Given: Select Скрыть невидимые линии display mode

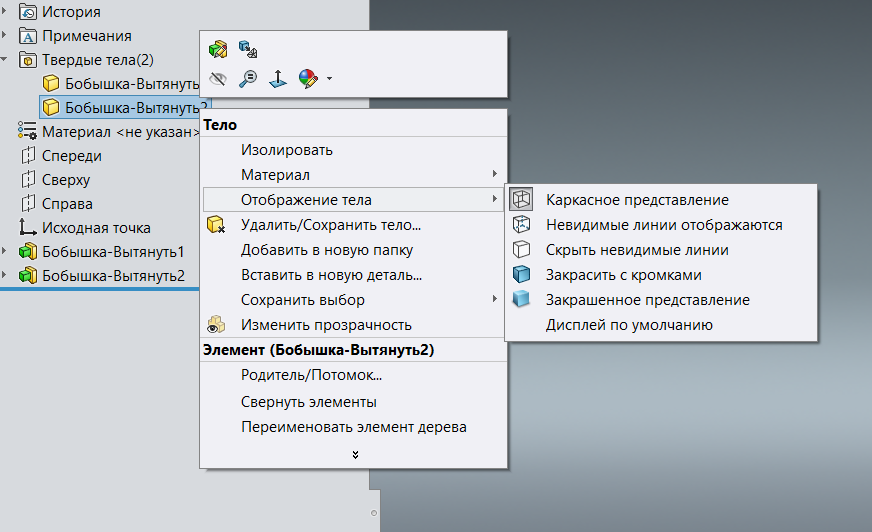Looking at the screenshot, I should click(x=637, y=250).
